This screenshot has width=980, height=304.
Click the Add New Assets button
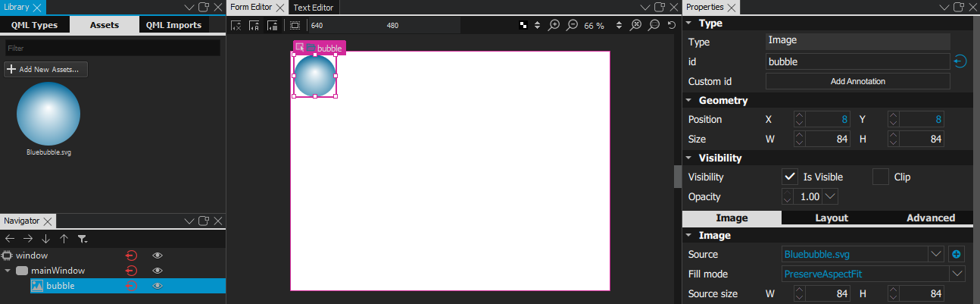[46, 69]
